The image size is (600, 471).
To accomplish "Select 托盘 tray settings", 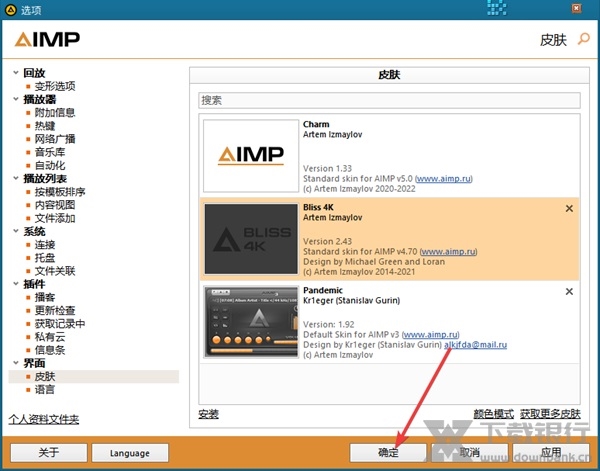I will [45, 258].
